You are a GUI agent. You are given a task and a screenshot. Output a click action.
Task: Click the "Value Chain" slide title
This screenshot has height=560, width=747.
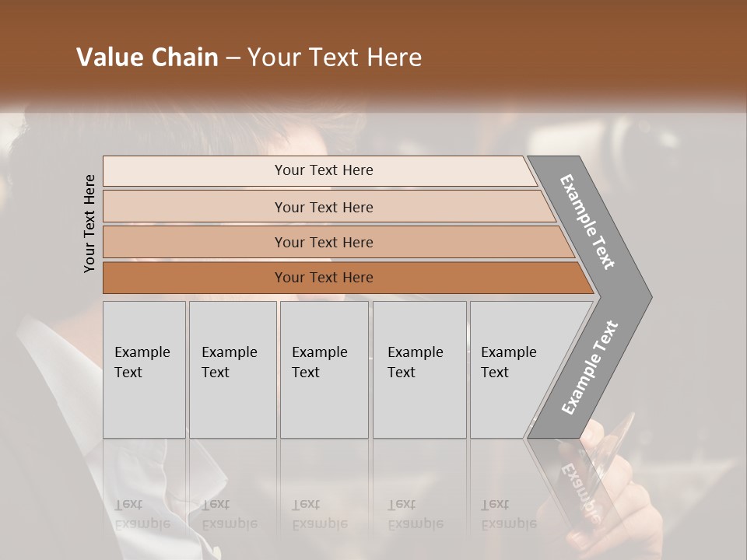pos(147,58)
